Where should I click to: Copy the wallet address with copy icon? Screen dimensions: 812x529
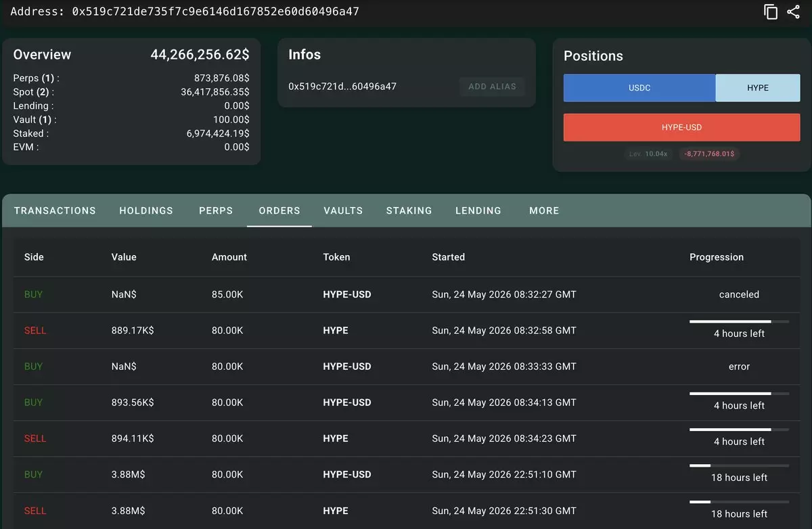tap(771, 11)
